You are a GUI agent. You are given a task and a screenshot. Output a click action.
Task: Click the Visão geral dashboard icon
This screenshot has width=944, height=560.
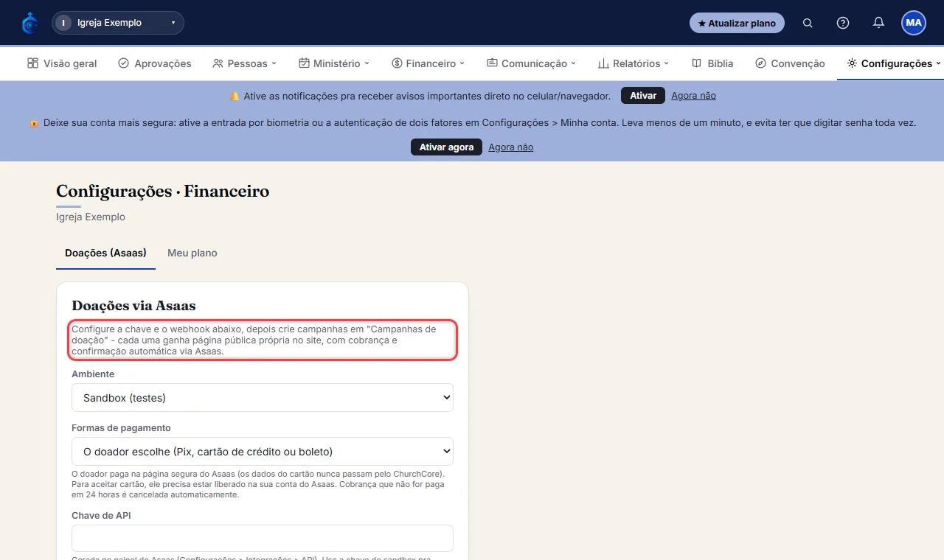[32, 63]
